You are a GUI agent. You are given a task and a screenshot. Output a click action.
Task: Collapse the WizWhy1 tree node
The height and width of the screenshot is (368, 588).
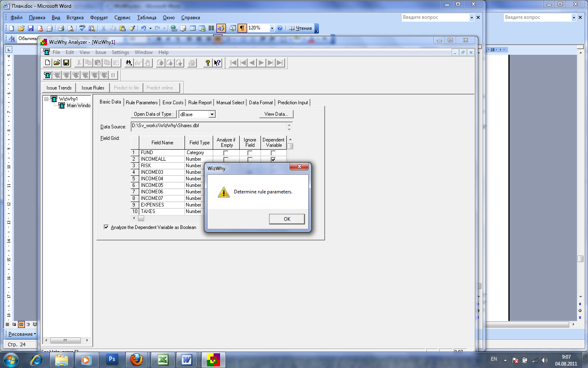click(47, 99)
